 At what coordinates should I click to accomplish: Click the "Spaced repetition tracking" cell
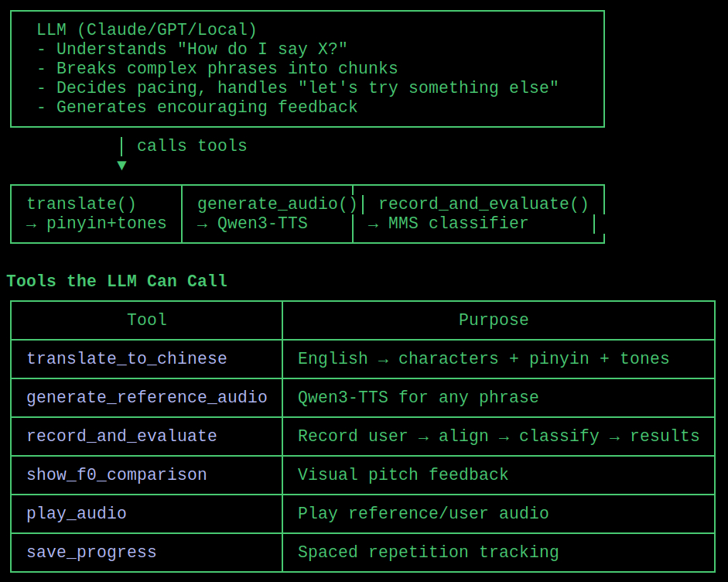(x=429, y=553)
